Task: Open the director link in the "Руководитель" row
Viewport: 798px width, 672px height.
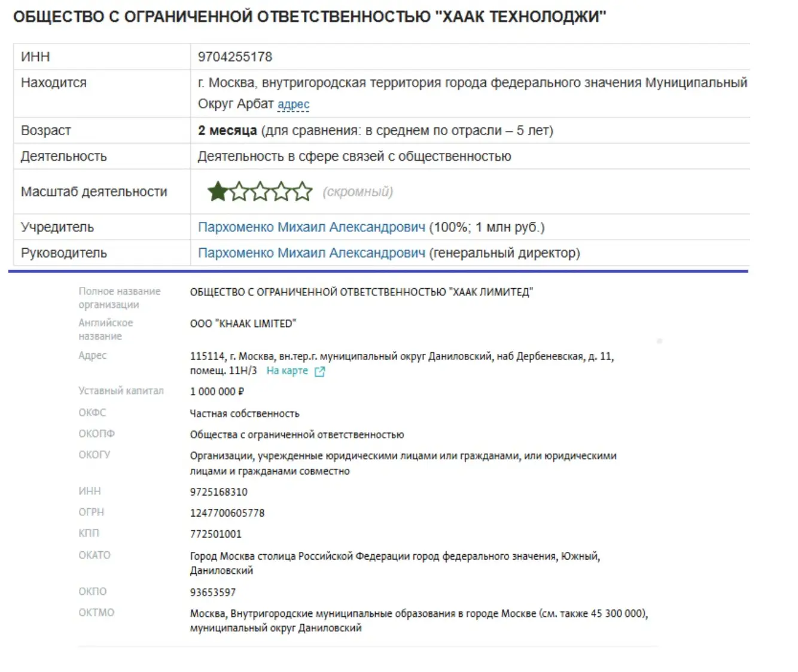Action: click(x=312, y=252)
